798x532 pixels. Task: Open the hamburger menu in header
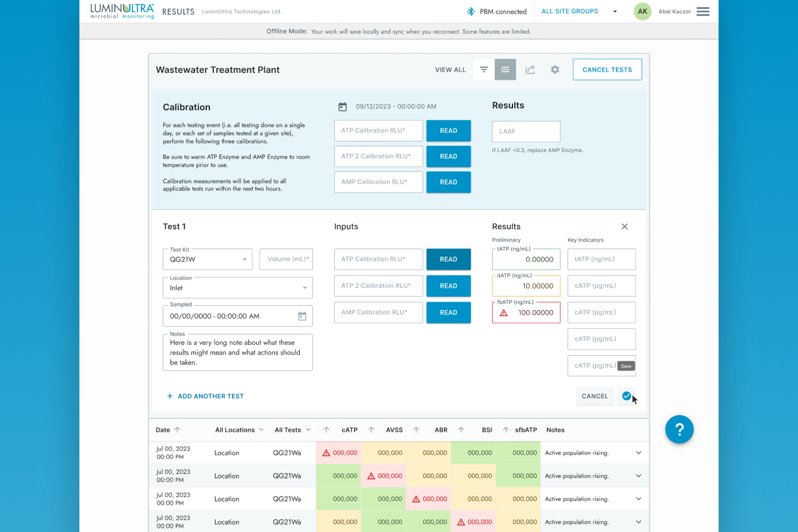[x=703, y=12]
